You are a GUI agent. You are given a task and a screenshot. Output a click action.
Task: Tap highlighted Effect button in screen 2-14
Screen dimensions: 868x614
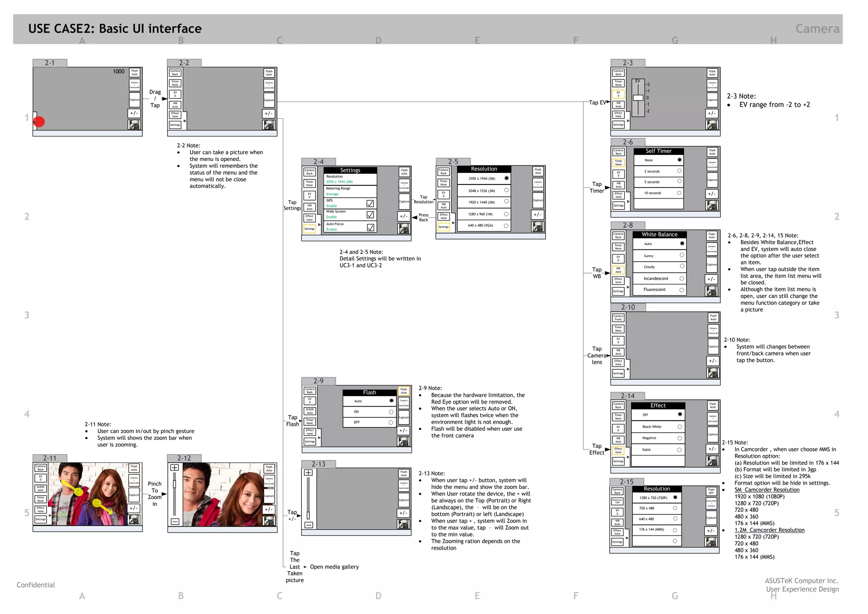pos(618,450)
